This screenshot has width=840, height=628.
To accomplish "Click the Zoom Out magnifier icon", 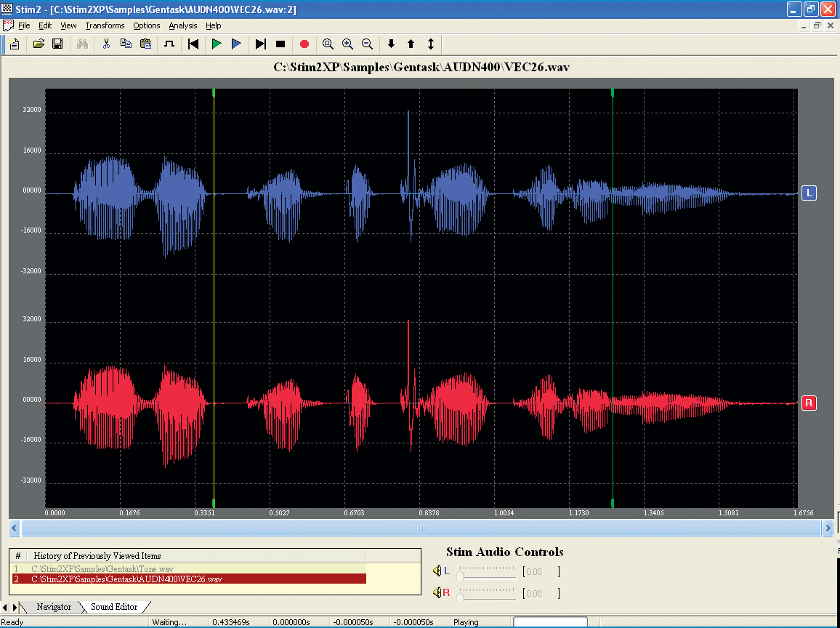I will point(367,44).
